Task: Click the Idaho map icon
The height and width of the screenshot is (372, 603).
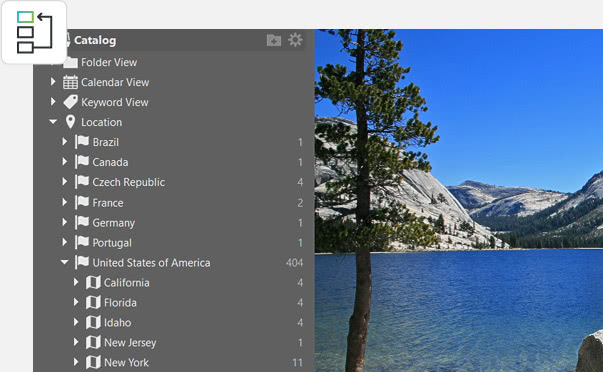Action: [x=93, y=322]
